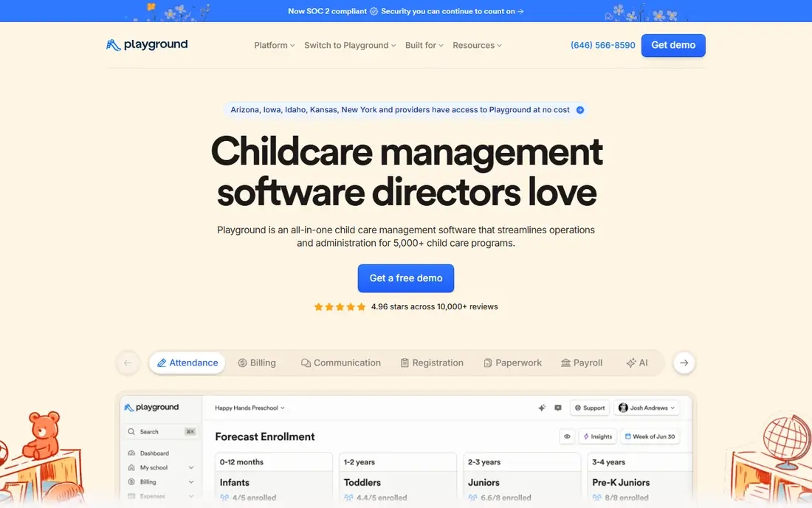Open the Platform menu
The height and width of the screenshot is (508, 812).
click(275, 46)
